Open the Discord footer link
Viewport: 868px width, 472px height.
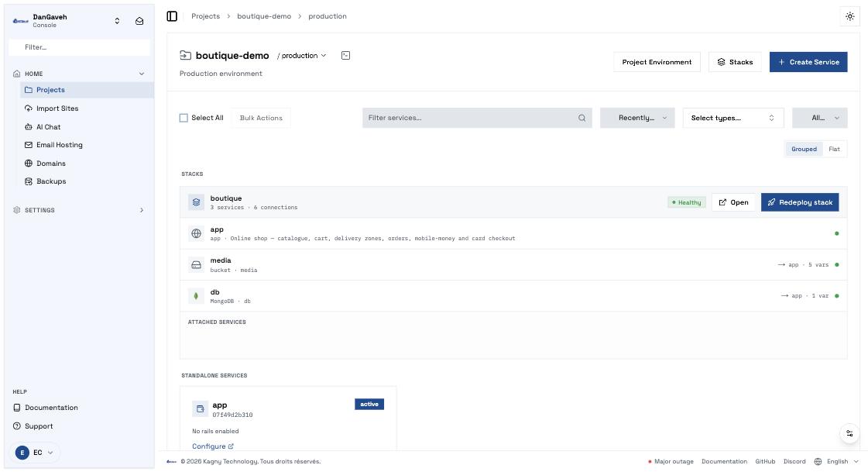click(x=794, y=461)
